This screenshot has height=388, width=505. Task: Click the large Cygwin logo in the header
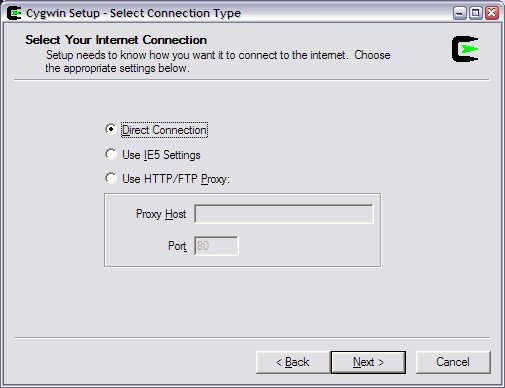tap(465, 49)
